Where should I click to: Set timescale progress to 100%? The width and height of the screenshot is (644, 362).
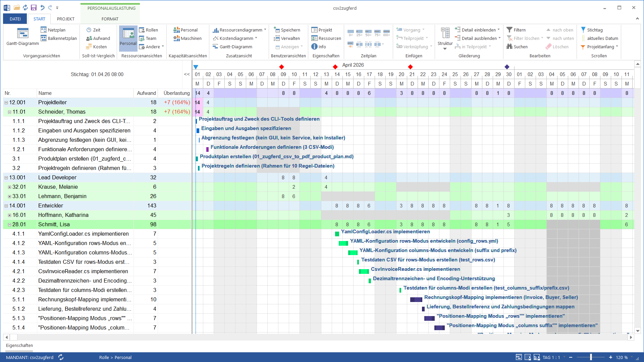(x=386, y=33)
